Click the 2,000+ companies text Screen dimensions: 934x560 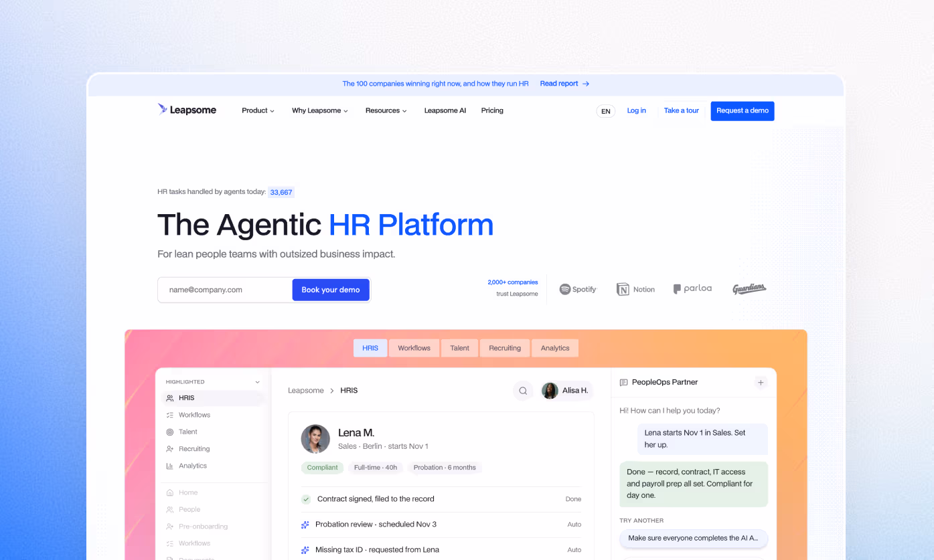point(513,282)
